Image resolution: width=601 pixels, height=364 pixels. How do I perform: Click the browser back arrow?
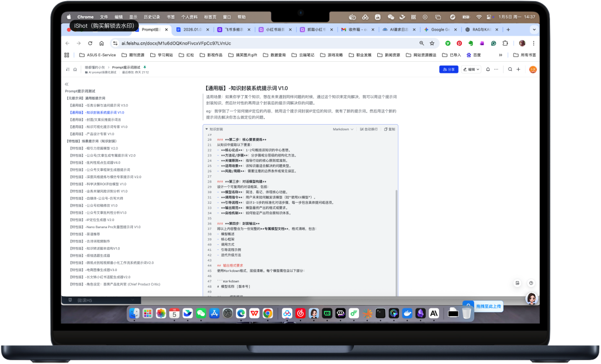[67, 43]
